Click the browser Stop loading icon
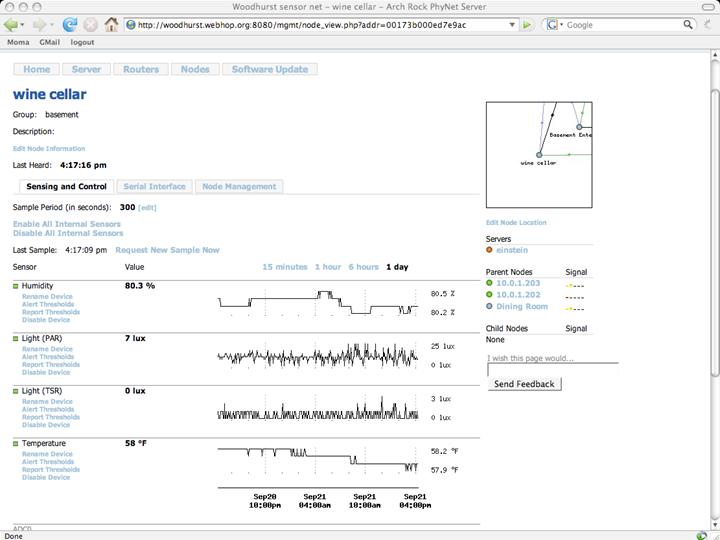 90,24
